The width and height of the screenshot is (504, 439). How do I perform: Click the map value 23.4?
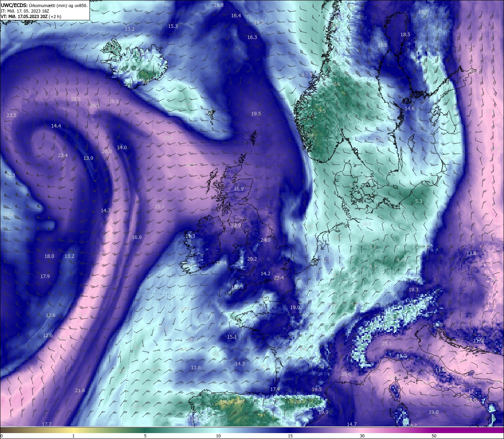point(63,156)
